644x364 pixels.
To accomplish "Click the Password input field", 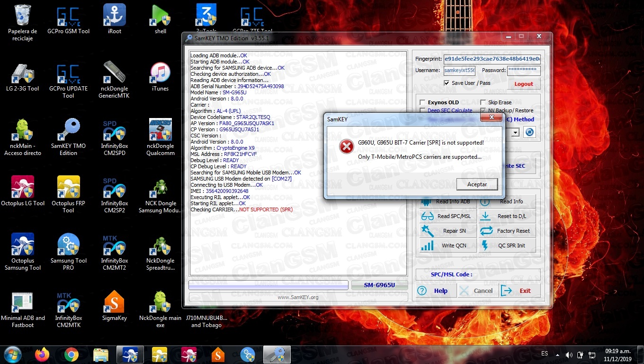I will pos(524,70).
